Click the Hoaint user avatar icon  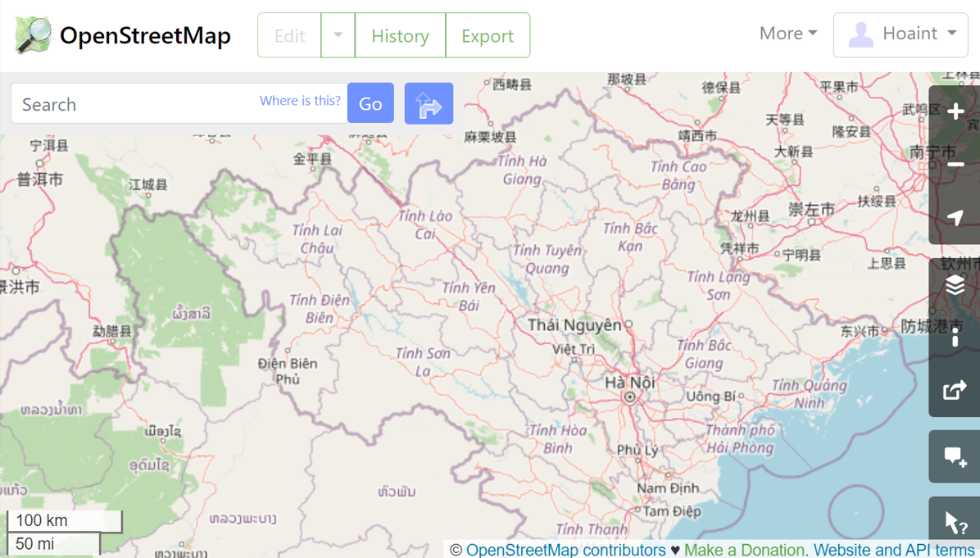tap(860, 34)
